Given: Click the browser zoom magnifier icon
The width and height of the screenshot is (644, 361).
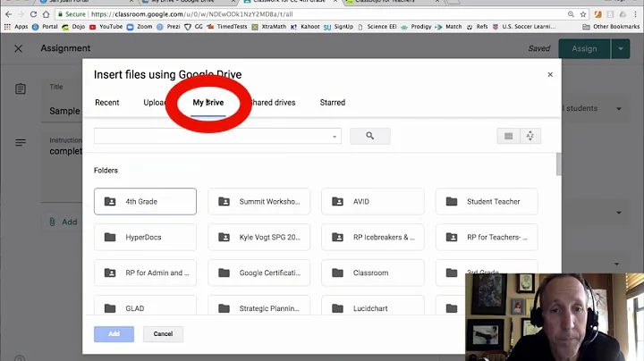Looking at the screenshot, I should (x=571, y=14).
